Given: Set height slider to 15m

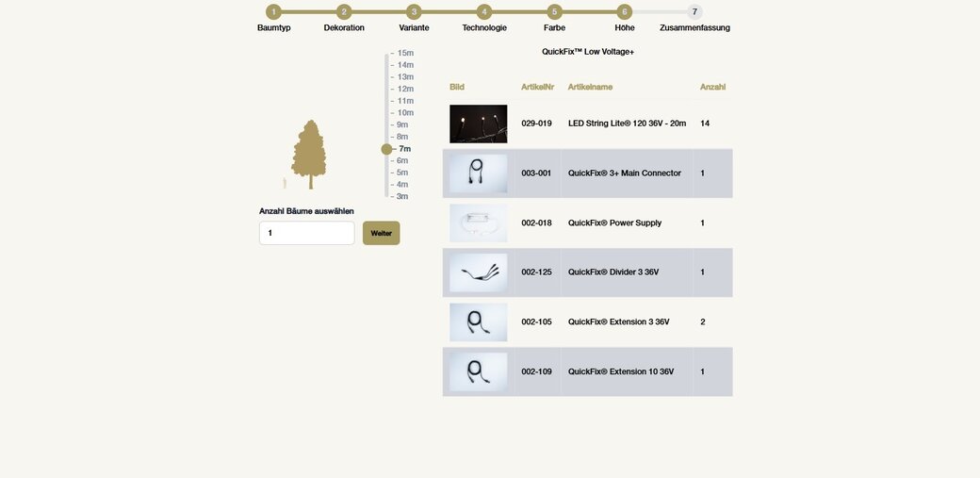Looking at the screenshot, I should 404,53.
